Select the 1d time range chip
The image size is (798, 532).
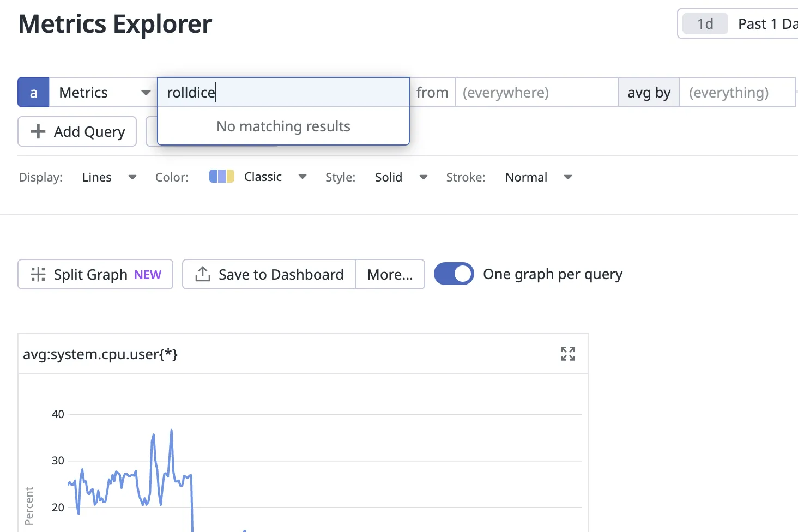coord(705,24)
